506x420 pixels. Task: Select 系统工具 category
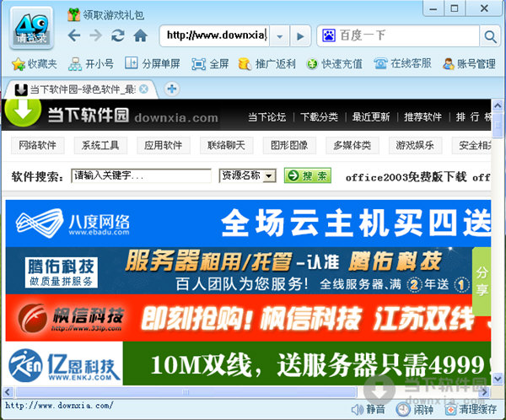100,145
